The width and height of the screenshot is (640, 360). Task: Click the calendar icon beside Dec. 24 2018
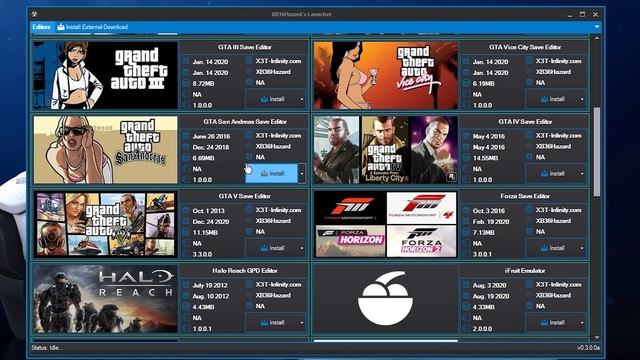[186, 147]
